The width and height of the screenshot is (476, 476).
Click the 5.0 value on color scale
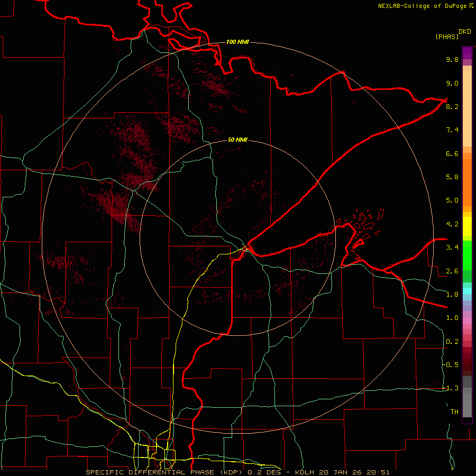click(452, 200)
